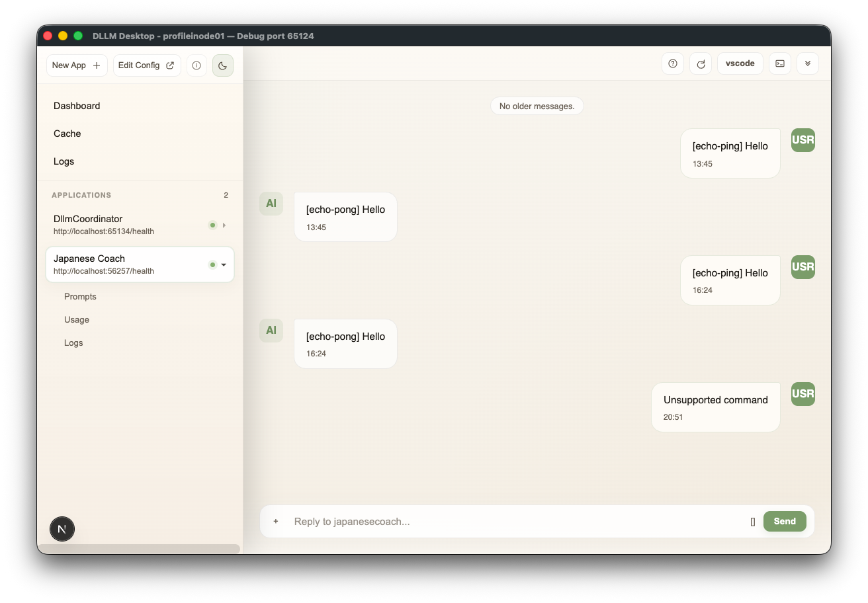Screen dimensions: 868x603
Task: Click the 20:51 timestamp
Action: (673, 417)
